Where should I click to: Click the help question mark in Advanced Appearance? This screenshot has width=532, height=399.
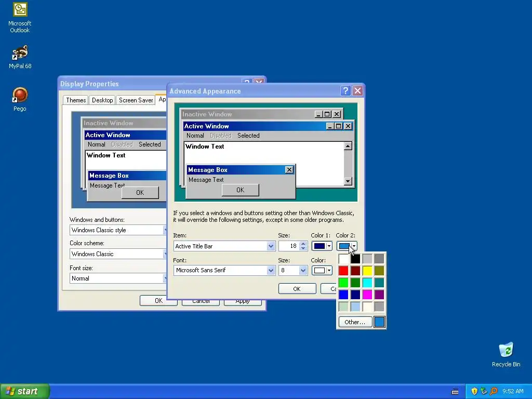tap(345, 90)
